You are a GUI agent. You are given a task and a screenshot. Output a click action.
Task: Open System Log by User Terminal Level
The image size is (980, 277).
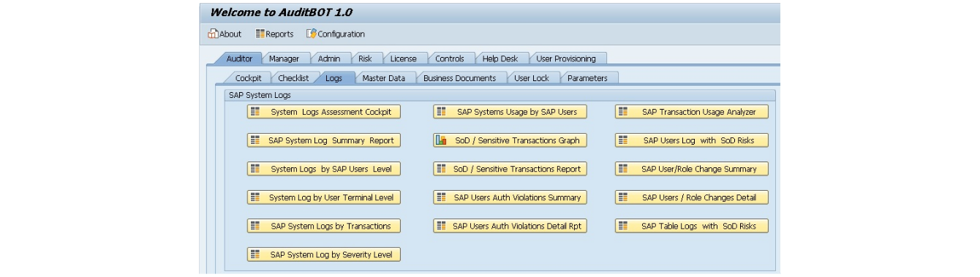click(x=324, y=197)
